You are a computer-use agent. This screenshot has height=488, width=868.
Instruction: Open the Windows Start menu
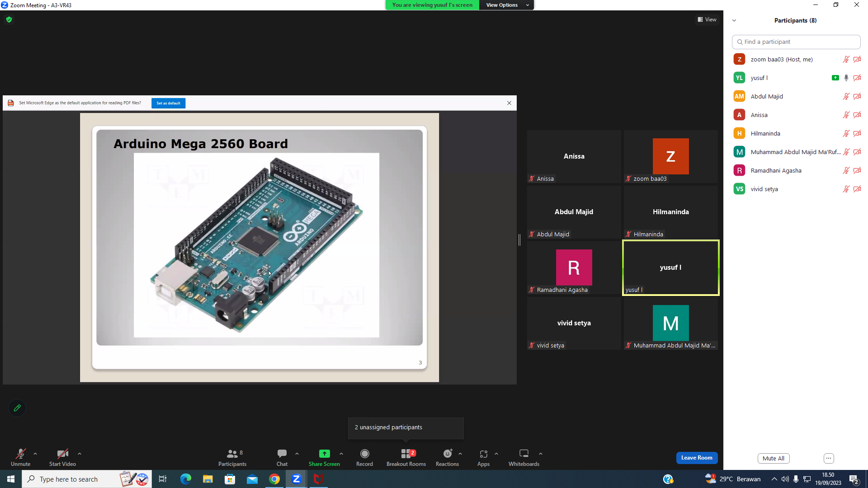(x=11, y=479)
